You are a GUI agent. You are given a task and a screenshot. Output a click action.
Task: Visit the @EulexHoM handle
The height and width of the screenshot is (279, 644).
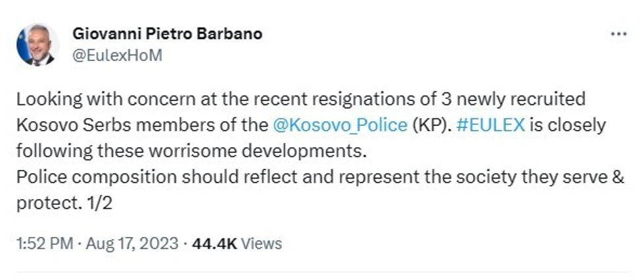(x=115, y=55)
